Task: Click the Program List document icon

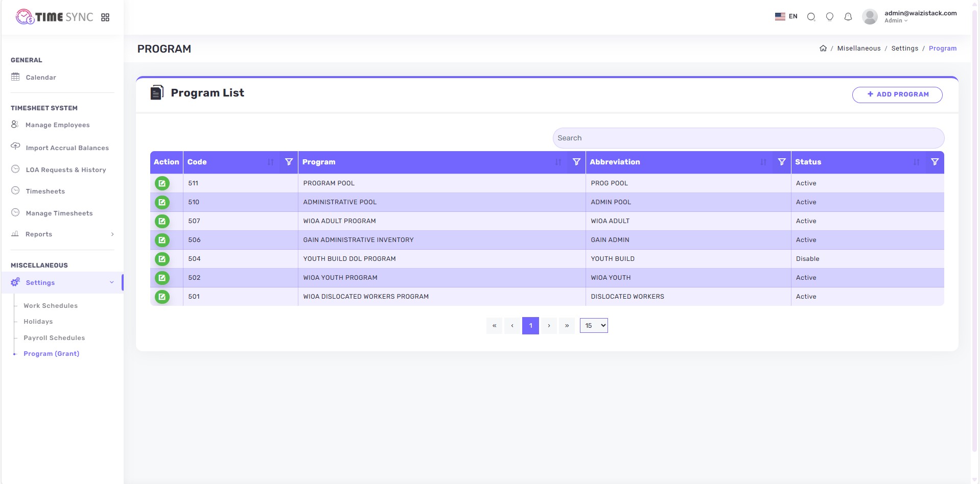Action: pyautogui.click(x=157, y=92)
